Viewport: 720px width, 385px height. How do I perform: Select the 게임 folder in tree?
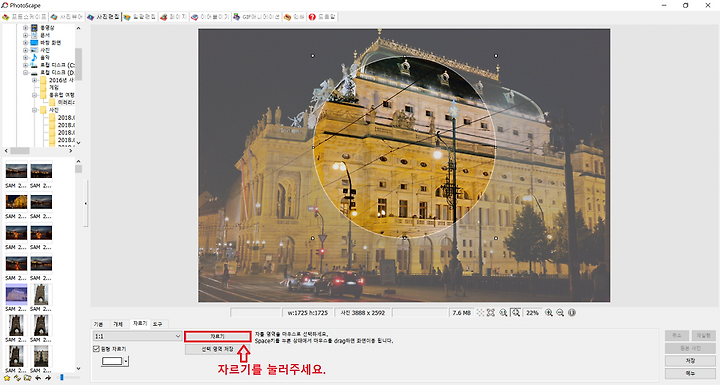tap(54, 87)
